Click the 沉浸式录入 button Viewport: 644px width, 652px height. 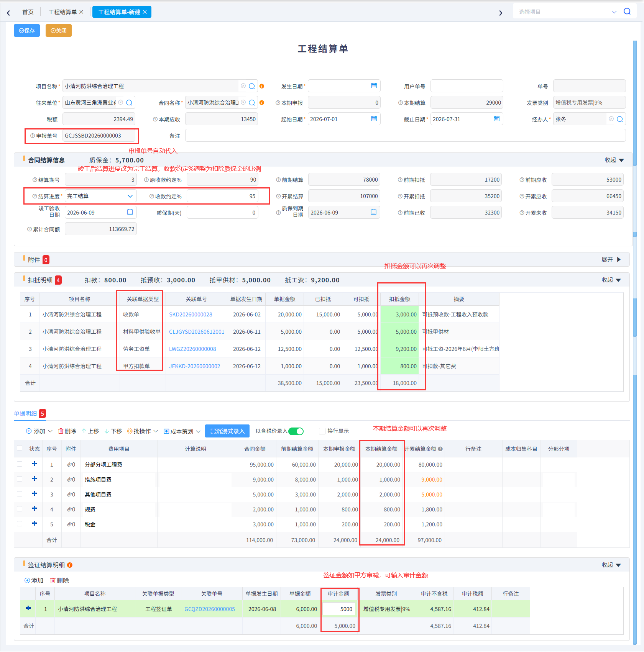coord(227,431)
